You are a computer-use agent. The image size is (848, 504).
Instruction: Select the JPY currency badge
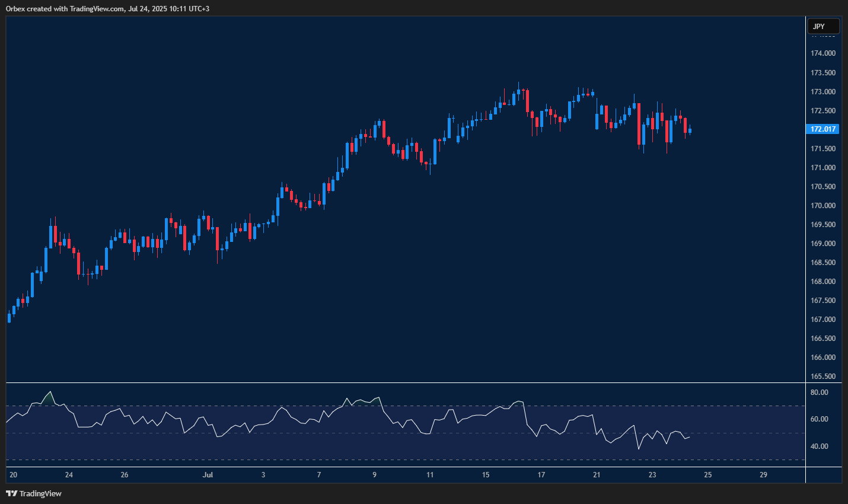(x=823, y=26)
